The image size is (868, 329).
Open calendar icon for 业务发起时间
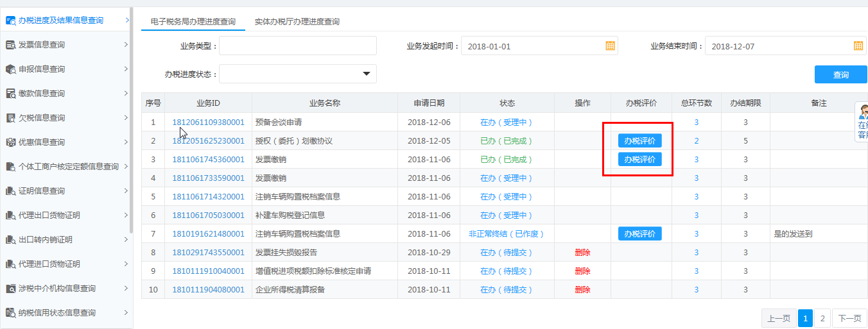coord(610,46)
